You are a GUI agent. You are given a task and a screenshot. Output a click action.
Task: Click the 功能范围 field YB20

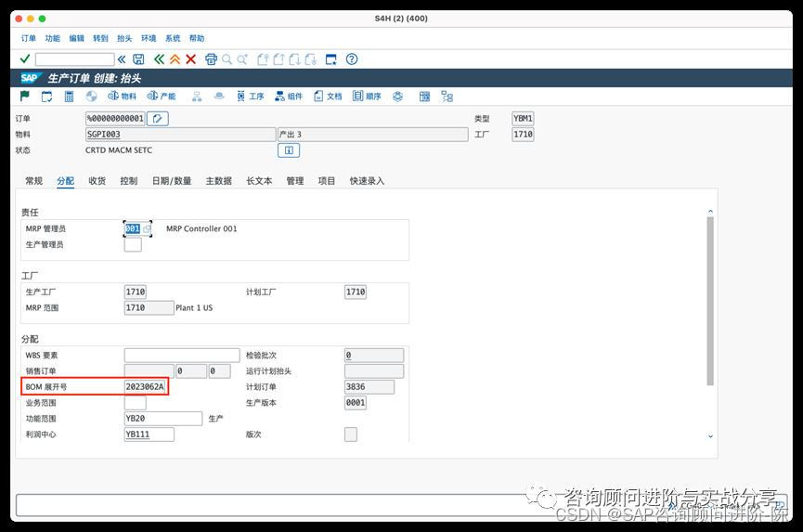click(162, 419)
